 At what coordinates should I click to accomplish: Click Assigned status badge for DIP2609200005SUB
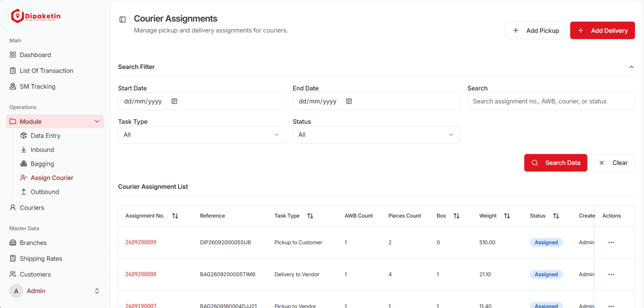(546, 242)
